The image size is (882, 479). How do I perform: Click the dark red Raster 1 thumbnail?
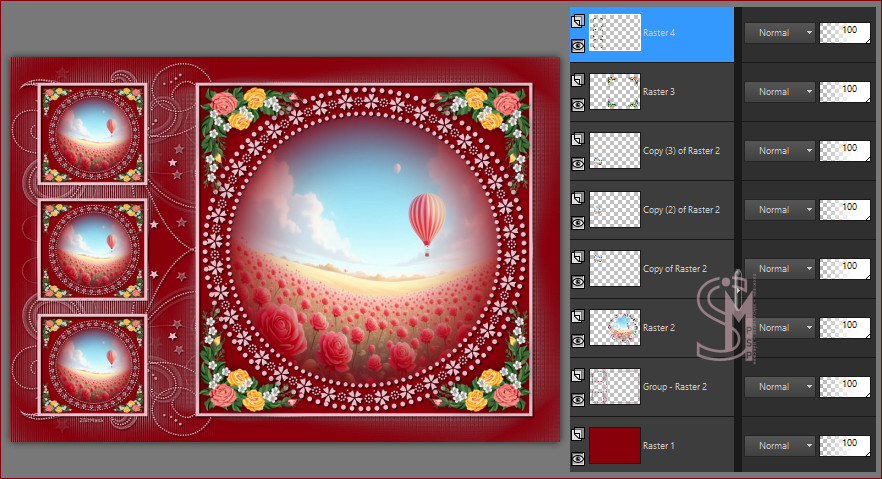pyautogui.click(x=614, y=446)
